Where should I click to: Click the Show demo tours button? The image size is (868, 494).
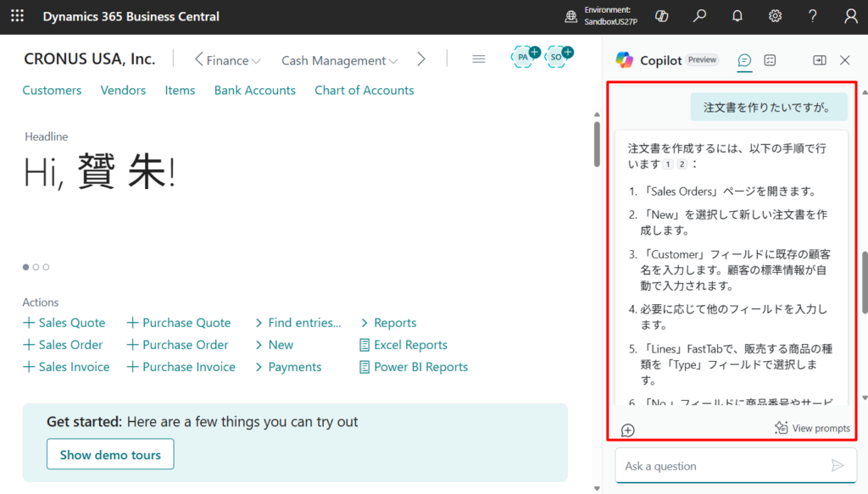pos(110,454)
